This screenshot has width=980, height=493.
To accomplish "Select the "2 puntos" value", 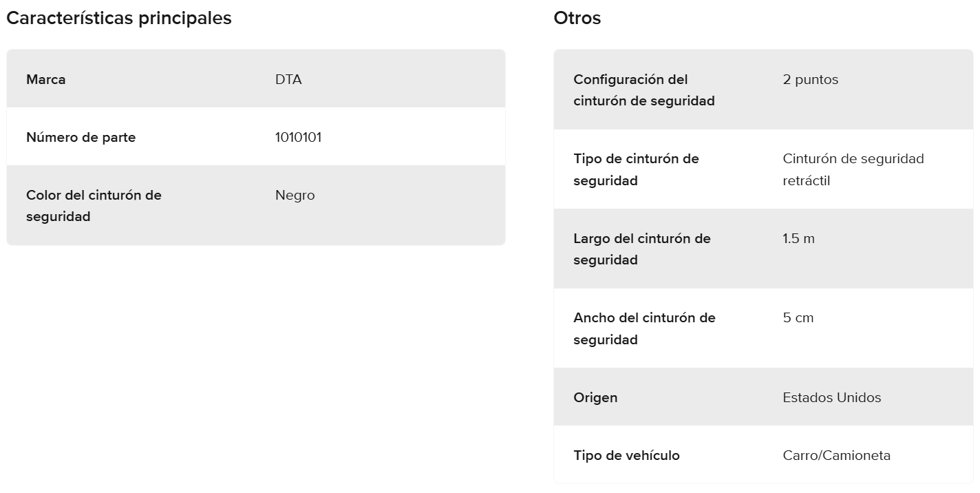I will point(811,79).
